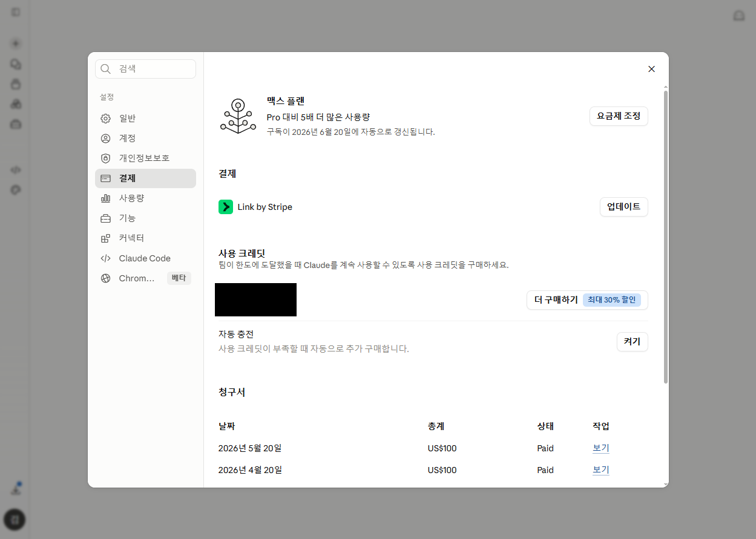Click the sidebar toggle icon in the background window

tap(16, 12)
